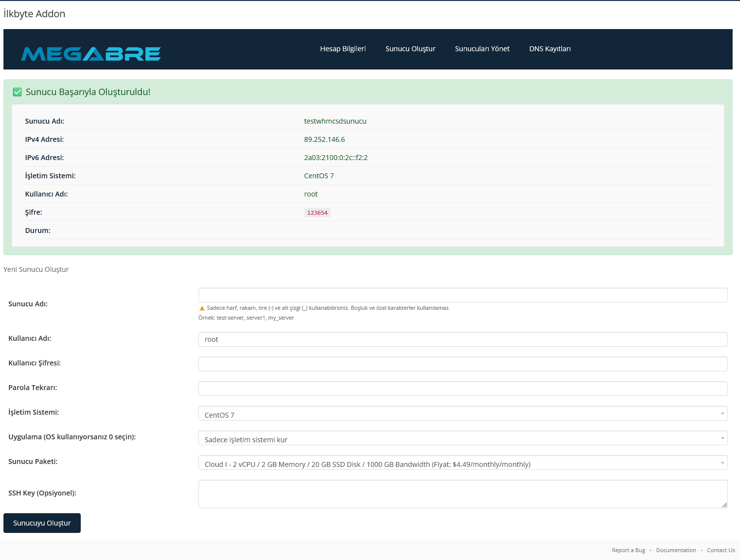Screen dimensions: 740x560
Task: Open the Uygulama selection dropdown
Action: tap(462, 438)
